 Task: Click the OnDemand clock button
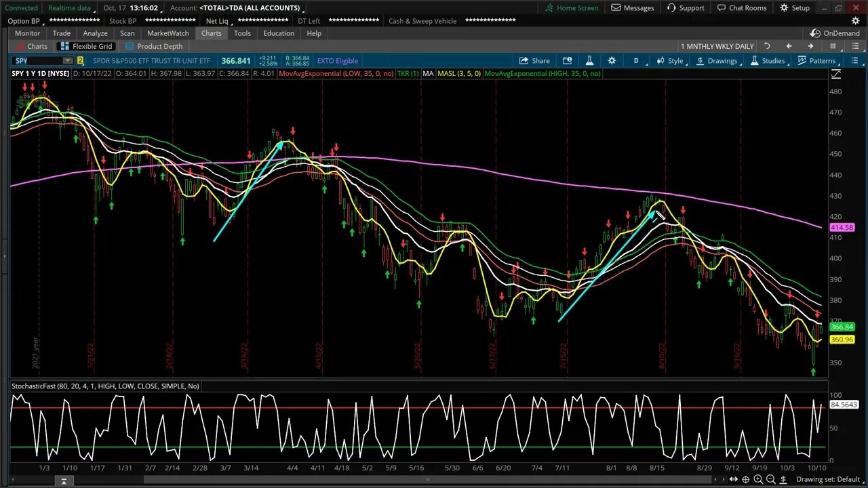point(835,33)
